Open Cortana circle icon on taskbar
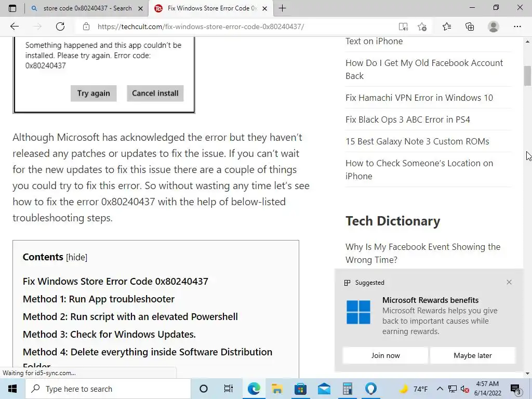The image size is (532, 399). click(x=204, y=389)
